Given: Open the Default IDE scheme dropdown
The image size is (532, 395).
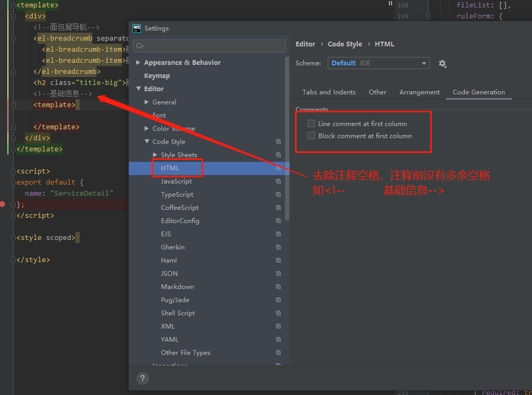Looking at the screenshot, I should [378, 63].
